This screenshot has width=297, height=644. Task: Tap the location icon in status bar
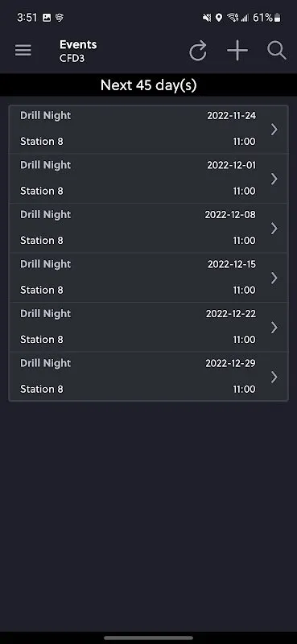click(219, 18)
